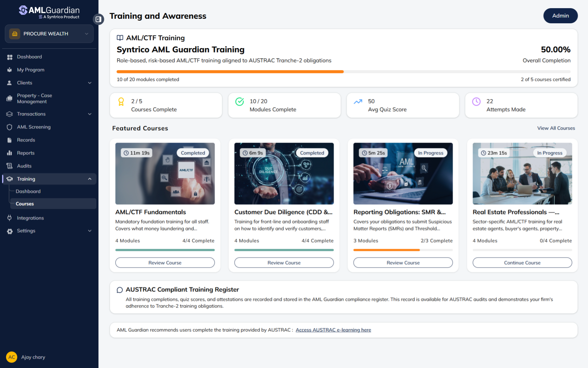Viewport: 588px width, 368px height.
Task: Review the AML/CTF Fundamentals course
Action: [x=165, y=263]
